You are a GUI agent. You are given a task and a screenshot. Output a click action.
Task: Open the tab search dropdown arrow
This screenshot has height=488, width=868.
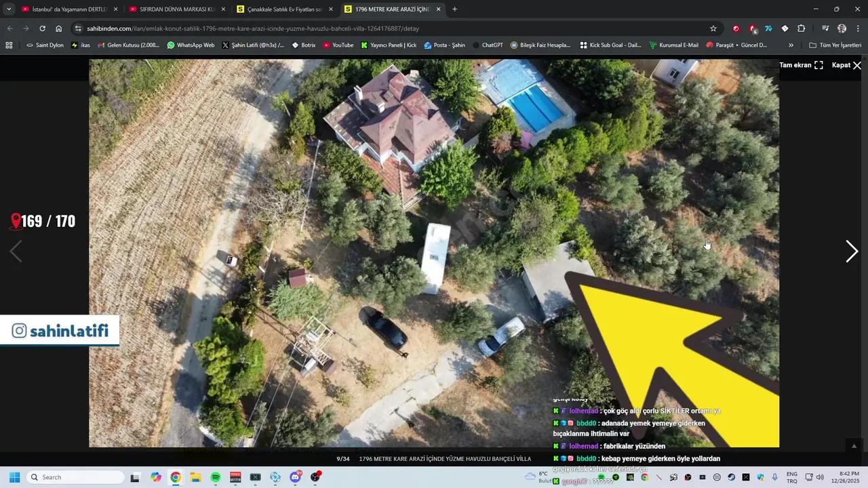pyautogui.click(x=9, y=9)
